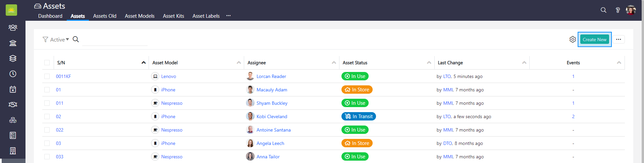This screenshot has width=644, height=163.
Task: Switch to the Asset Models tab
Action: (140, 16)
